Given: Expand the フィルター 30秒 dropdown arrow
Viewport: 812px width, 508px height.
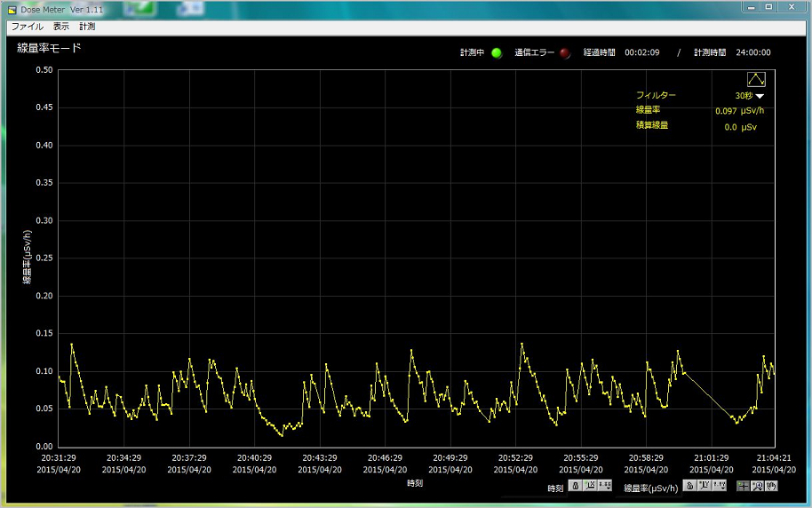Looking at the screenshot, I should 760,96.
